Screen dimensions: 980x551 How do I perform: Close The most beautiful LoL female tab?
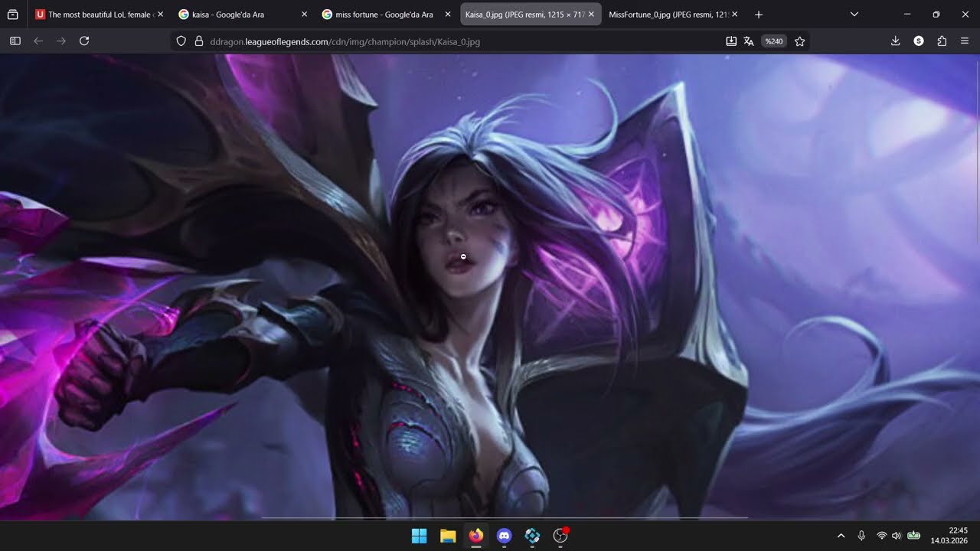[x=160, y=15]
